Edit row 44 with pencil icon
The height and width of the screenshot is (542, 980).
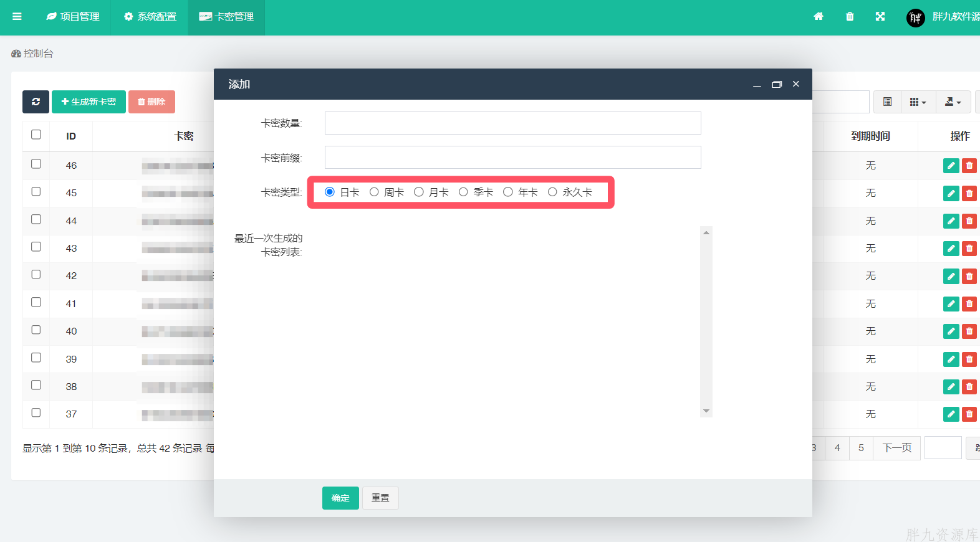point(951,221)
